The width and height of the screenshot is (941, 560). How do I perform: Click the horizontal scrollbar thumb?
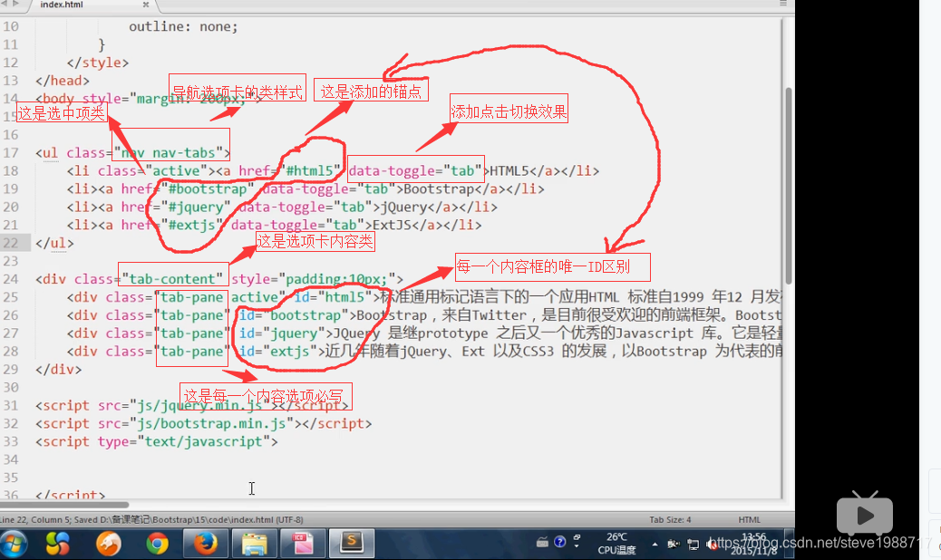[64, 505]
